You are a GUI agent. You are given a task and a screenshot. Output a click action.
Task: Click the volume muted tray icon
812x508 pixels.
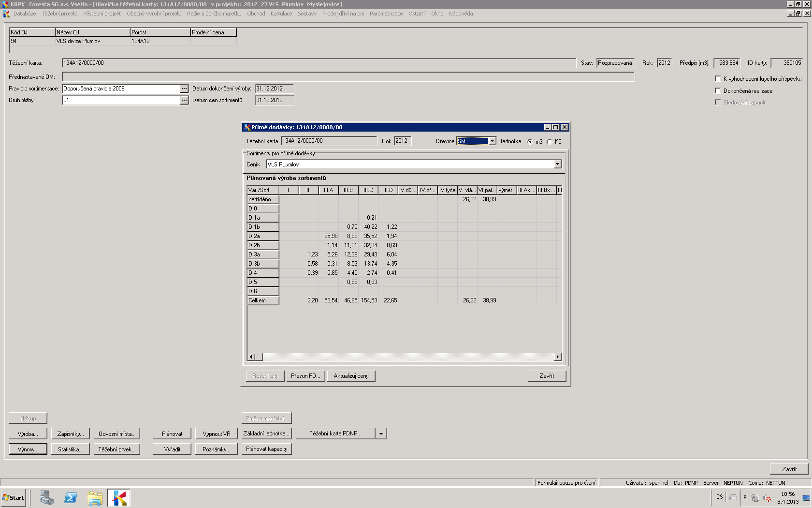coord(767,497)
